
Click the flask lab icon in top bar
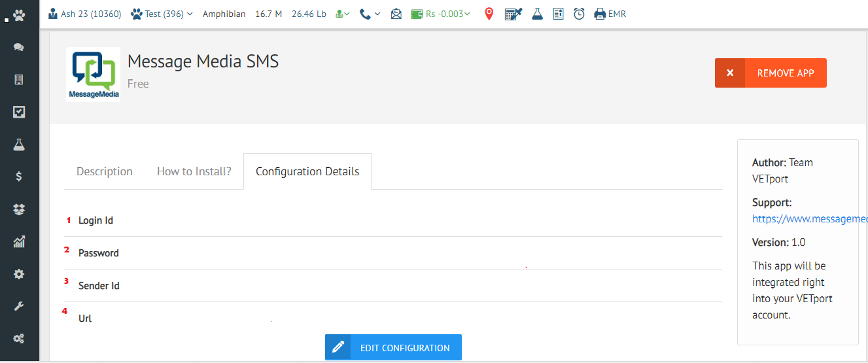tap(537, 14)
